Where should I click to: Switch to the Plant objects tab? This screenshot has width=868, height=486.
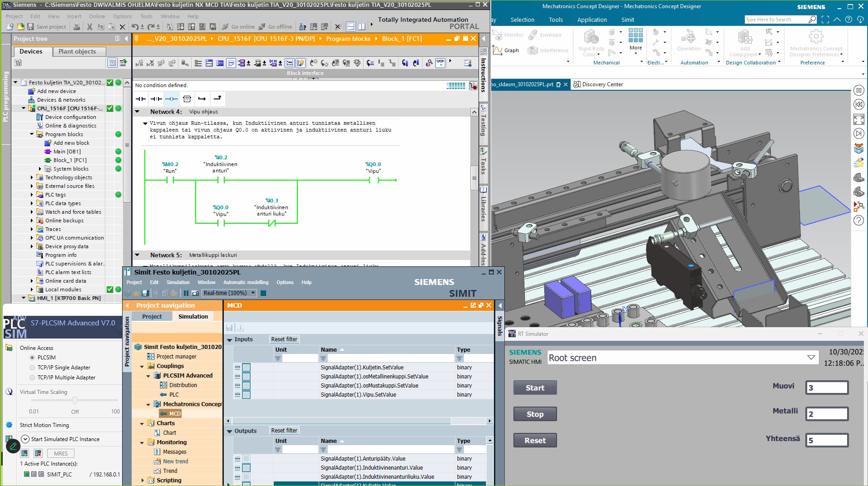tap(77, 51)
